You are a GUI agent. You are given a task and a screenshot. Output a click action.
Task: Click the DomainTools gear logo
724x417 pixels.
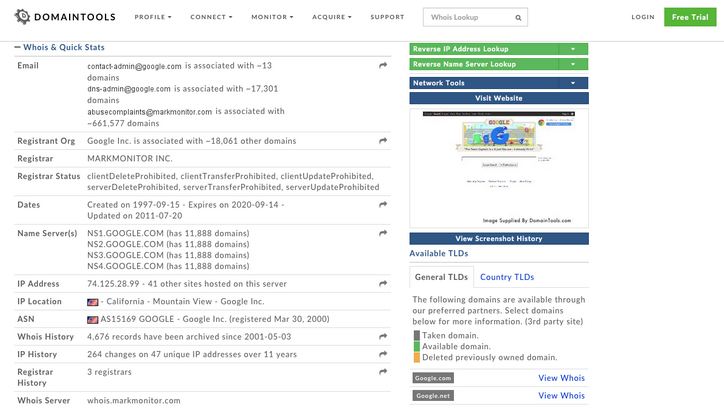22,17
